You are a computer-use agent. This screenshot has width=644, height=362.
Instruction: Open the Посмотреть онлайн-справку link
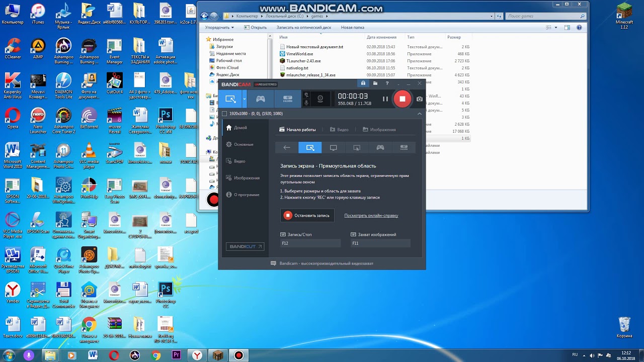tap(371, 216)
